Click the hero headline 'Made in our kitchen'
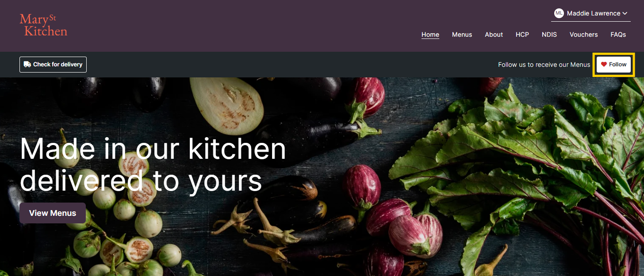Viewport: 644px width, 276px height. click(x=153, y=149)
